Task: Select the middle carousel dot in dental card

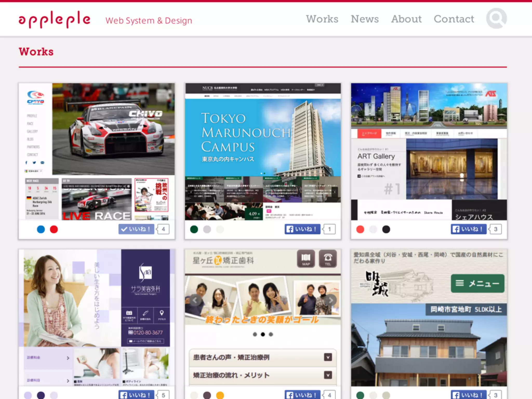Action: click(263, 334)
